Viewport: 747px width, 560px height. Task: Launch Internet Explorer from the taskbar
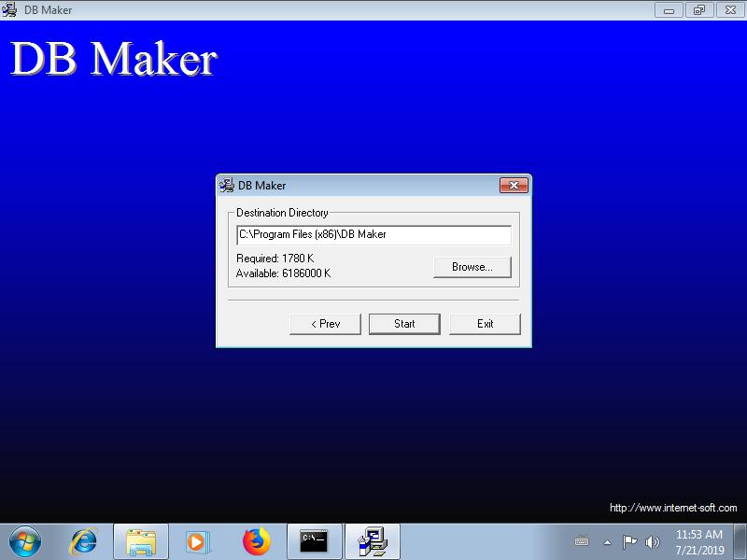pyautogui.click(x=84, y=541)
